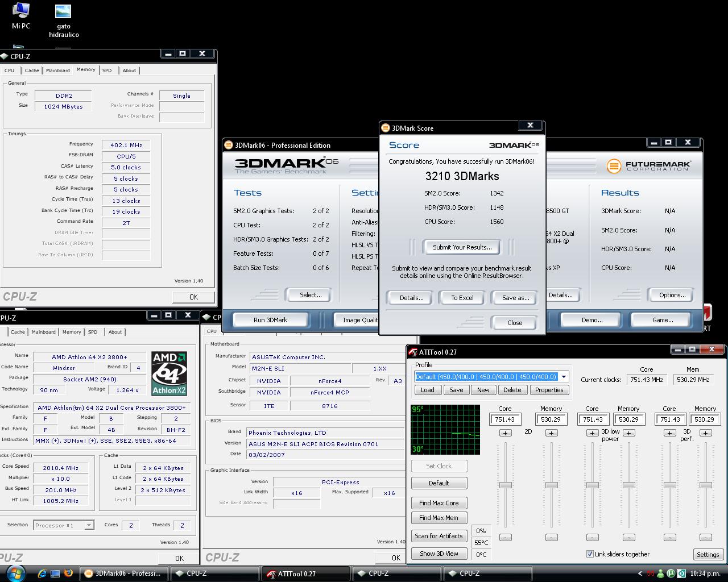Close the 3DMark Score dialog via Close button
This screenshot has width=728, height=582.
pos(515,323)
